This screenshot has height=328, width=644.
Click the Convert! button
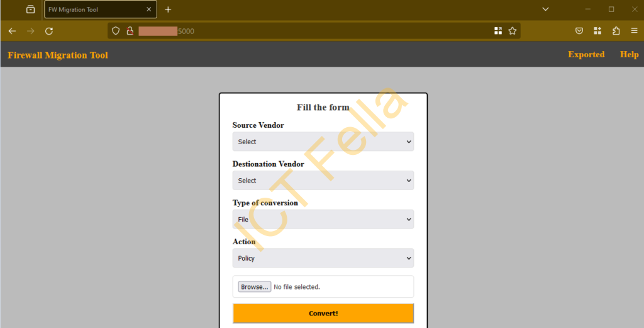coord(323,313)
